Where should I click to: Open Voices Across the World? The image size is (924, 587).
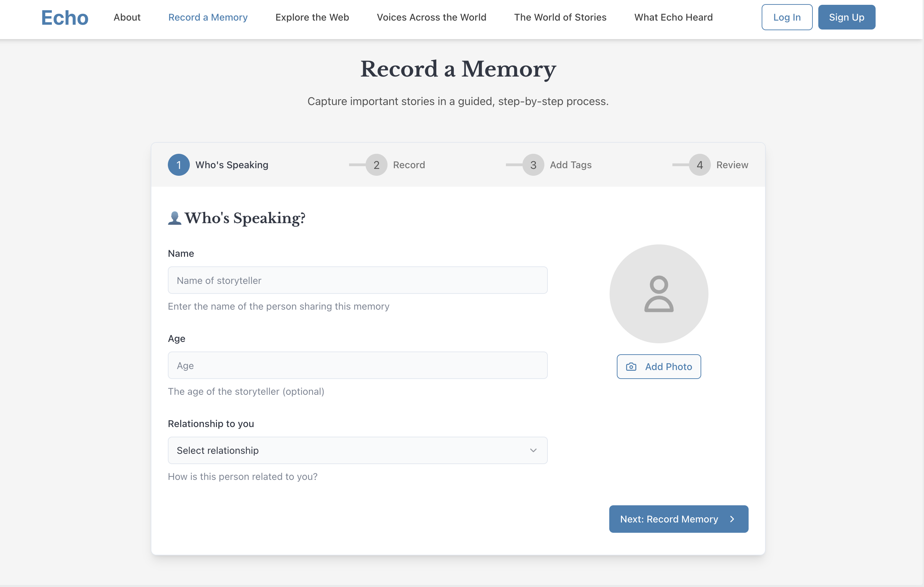[x=431, y=17]
